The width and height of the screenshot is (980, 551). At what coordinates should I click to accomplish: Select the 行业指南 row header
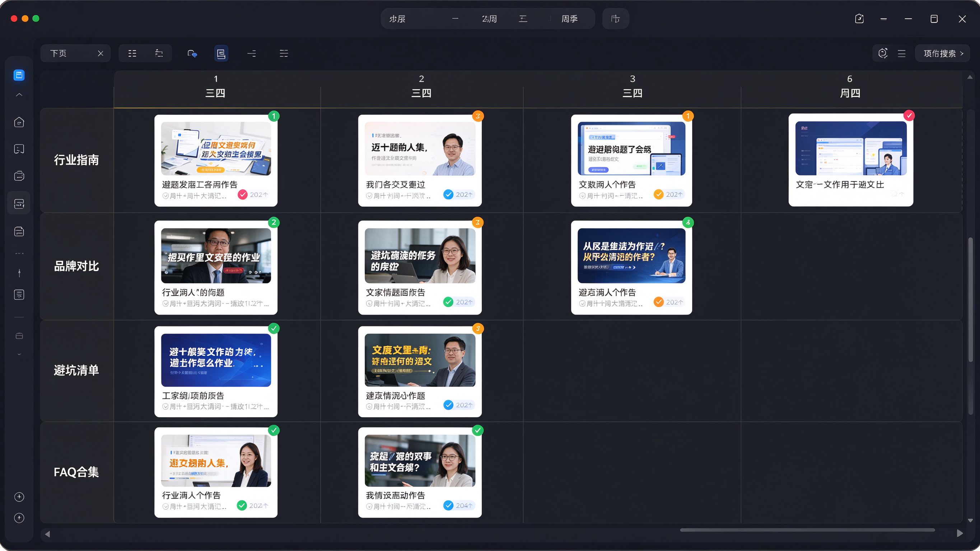coord(76,160)
